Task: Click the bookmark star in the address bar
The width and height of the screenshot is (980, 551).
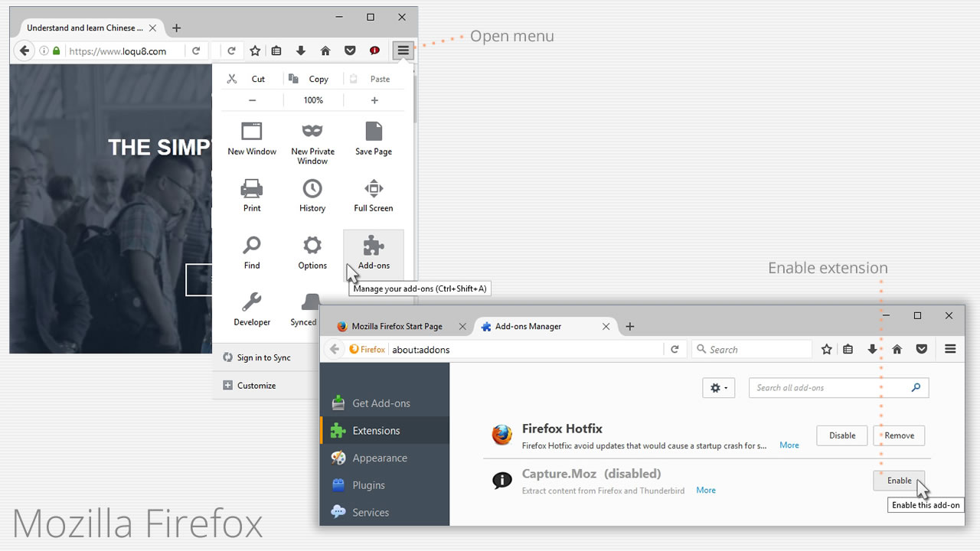Action: [x=255, y=50]
